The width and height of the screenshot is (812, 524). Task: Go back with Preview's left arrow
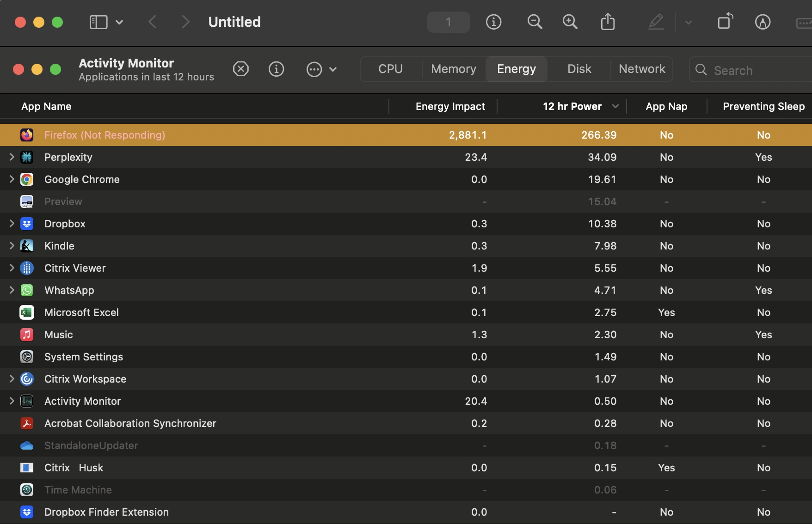pyautogui.click(x=153, y=22)
